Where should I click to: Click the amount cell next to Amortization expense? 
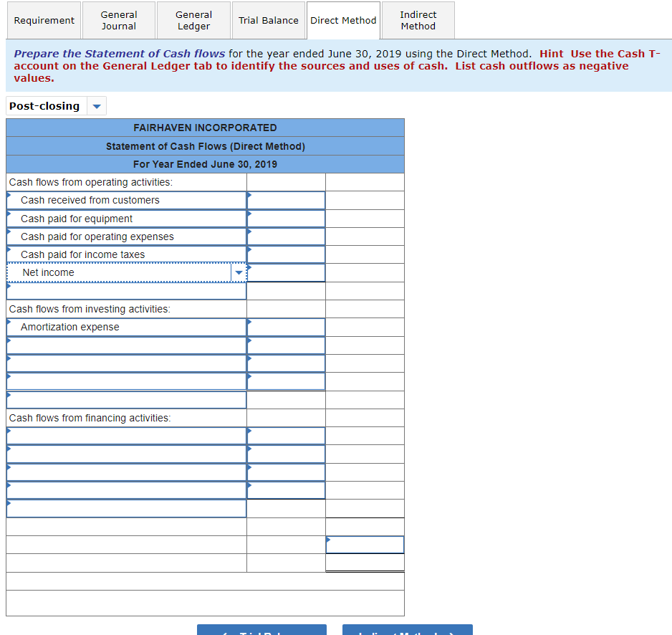tap(286, 327)
